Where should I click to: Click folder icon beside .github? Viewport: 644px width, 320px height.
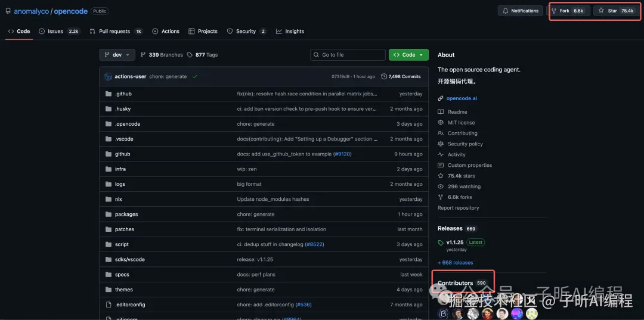click(109, 94)
